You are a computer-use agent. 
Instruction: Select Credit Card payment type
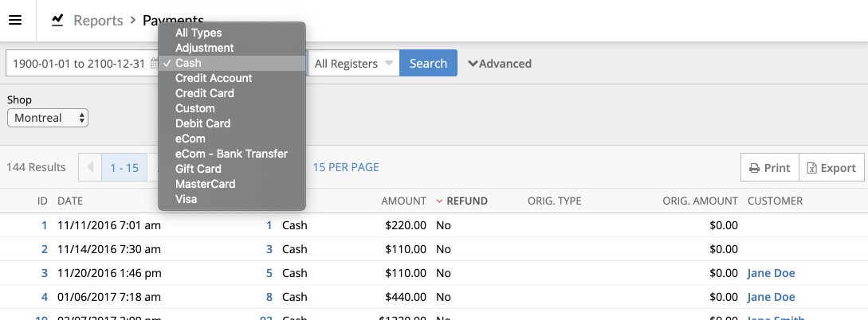[x=232, y=93]
